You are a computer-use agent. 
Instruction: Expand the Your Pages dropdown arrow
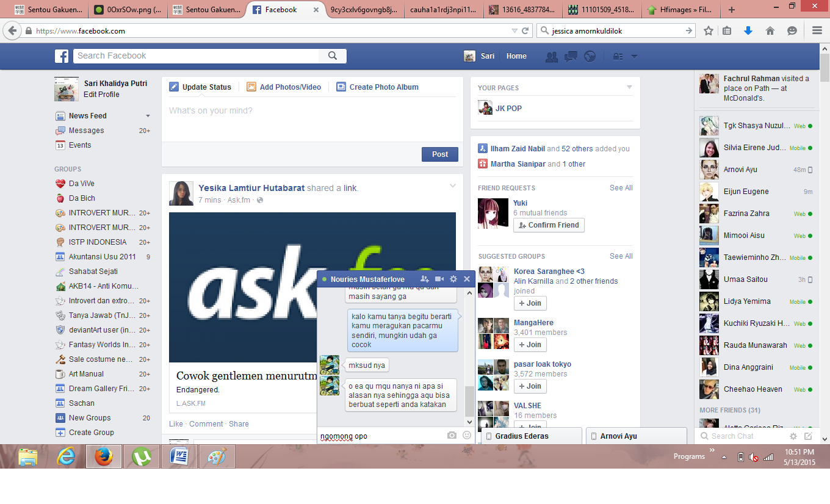(630, 88)
